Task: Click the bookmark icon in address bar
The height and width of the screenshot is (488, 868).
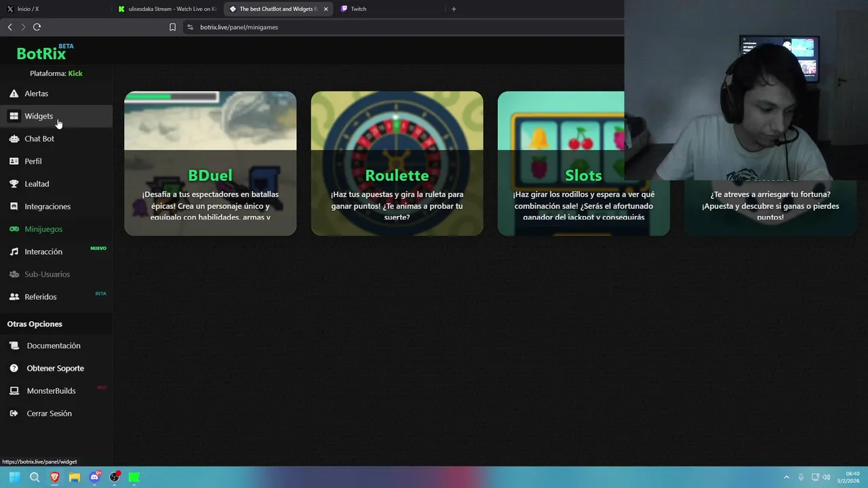Action: click(x=172, y=27)
